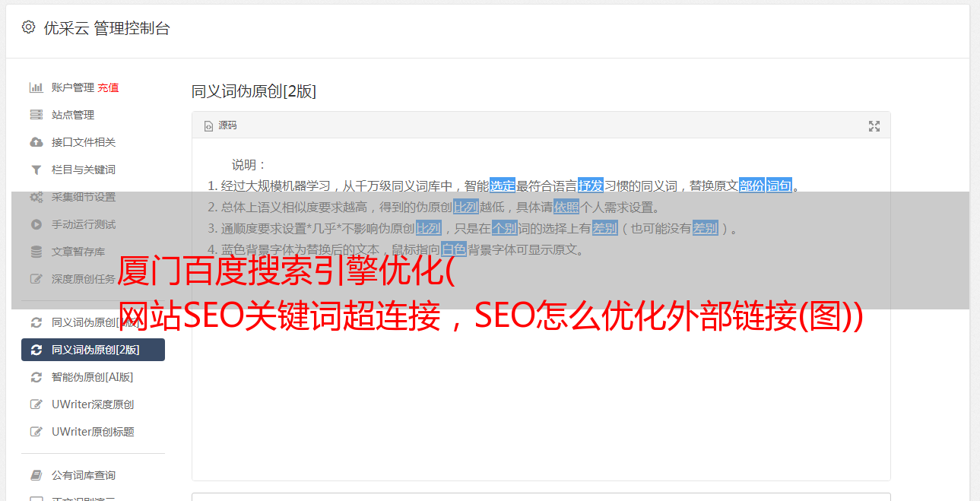Click the source code 源码 icon

(x=208, y=126)
